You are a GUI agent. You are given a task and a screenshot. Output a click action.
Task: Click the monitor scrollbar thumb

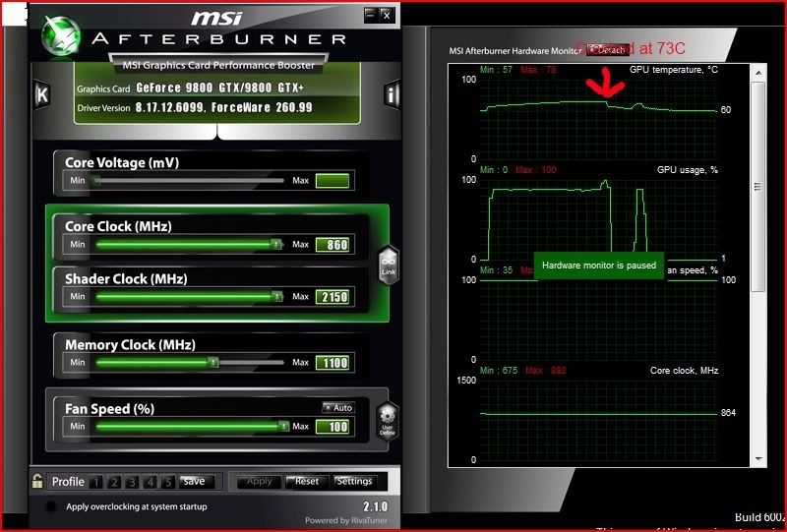tap(758, 186)
